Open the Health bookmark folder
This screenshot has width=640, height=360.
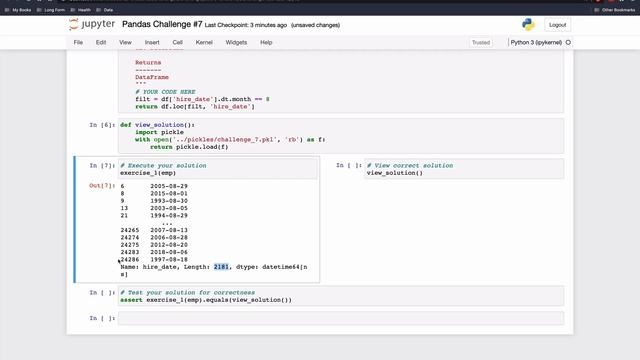pyautogui.click(x=81, y=10)
